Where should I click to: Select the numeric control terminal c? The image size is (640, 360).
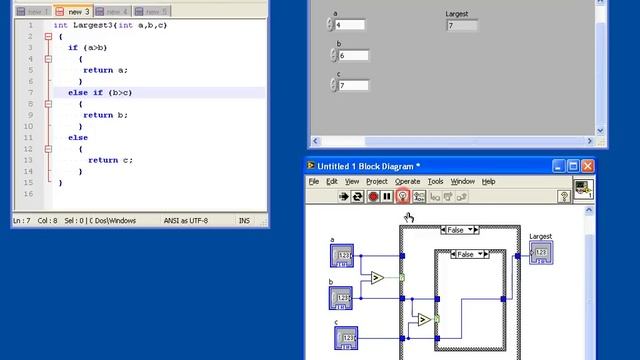click(346, 338)
